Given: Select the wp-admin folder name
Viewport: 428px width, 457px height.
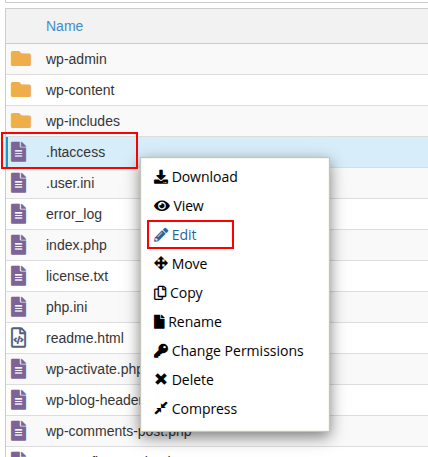Looking at the screenshot, I should pyautogui.click(x=76, y=59).
